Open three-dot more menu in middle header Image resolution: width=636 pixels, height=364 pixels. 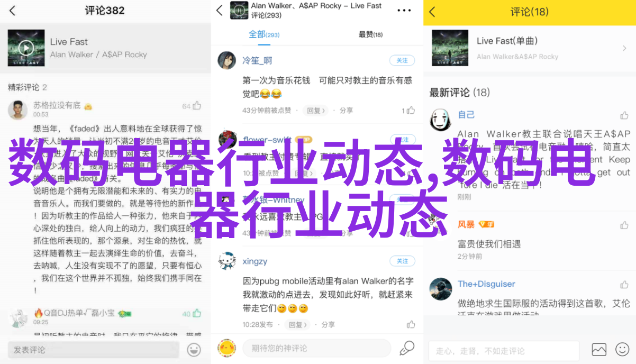pyautogui.click(x=404, y=11)
